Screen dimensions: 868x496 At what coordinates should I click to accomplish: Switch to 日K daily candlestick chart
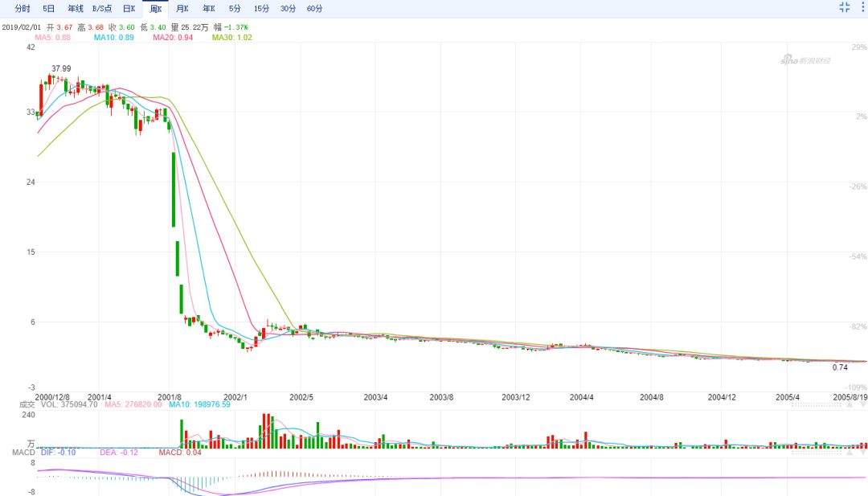point(129,9)
